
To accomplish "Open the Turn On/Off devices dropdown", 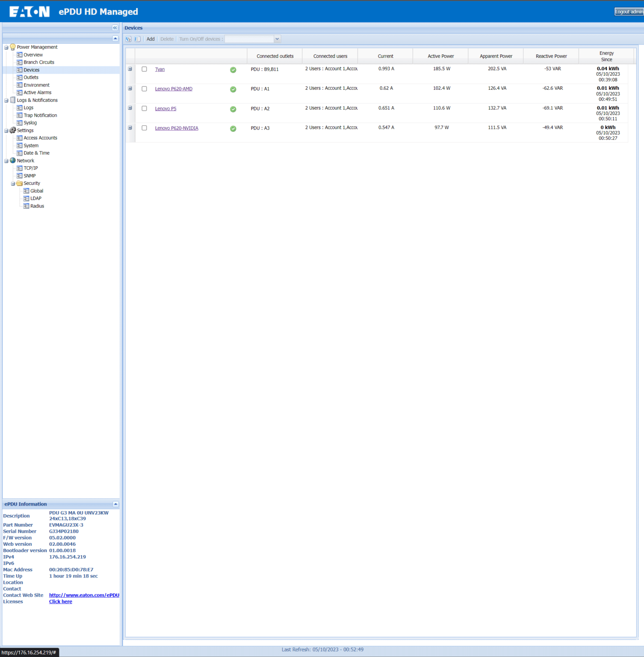I will 277,39.
